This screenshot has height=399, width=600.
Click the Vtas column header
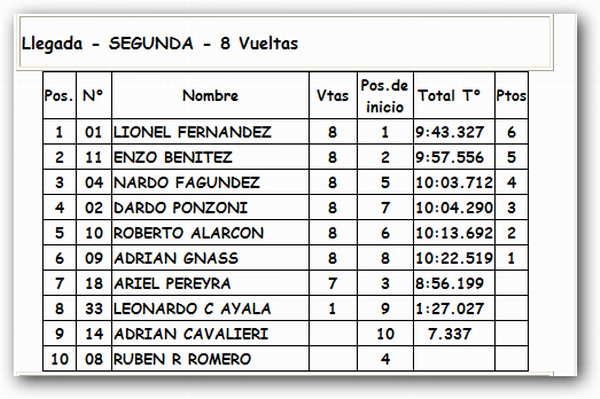click(x=333, y=95)
